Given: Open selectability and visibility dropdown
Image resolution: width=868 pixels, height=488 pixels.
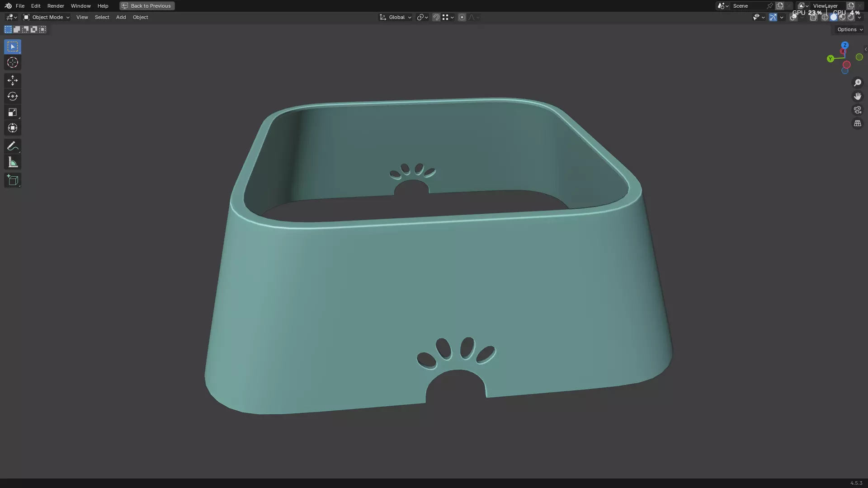Looking at the screenshot, I should pos(759,17).
